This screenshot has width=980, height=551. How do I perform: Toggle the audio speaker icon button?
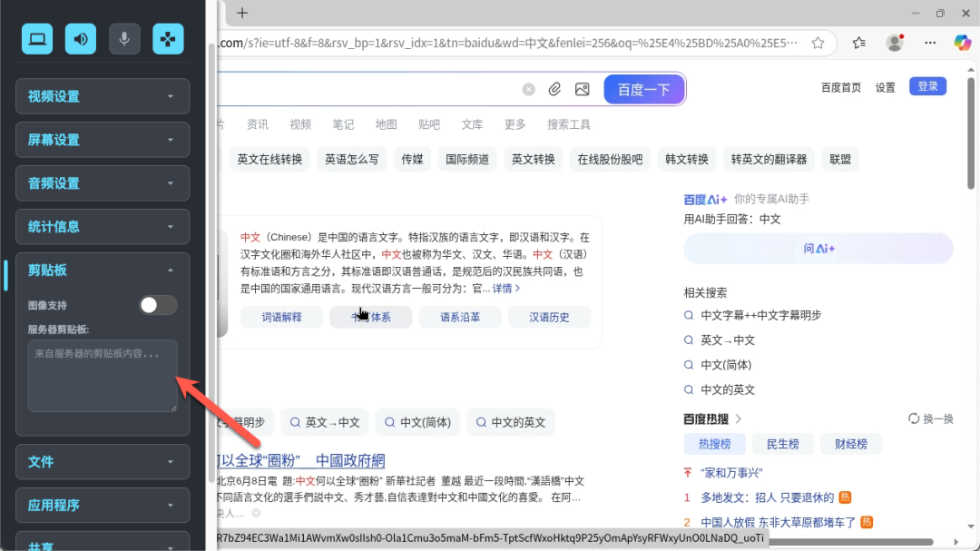pyautogui.click(x=81, y=39)
